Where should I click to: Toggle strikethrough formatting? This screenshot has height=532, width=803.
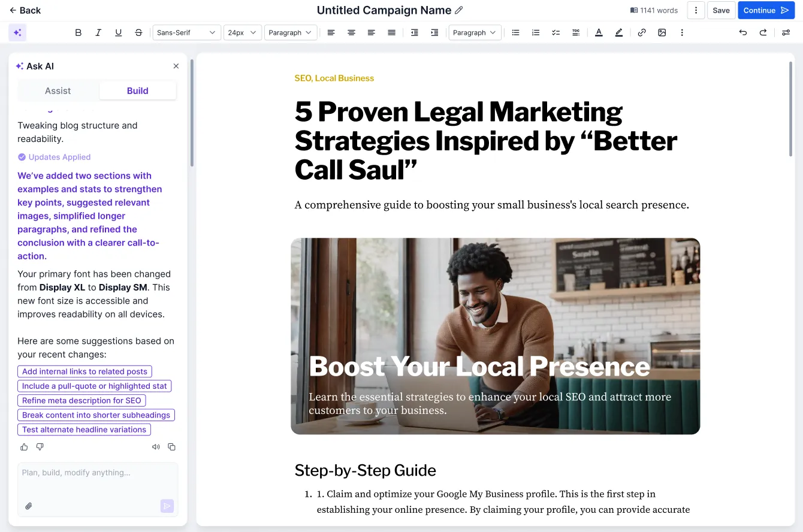(x=138, y=32)
